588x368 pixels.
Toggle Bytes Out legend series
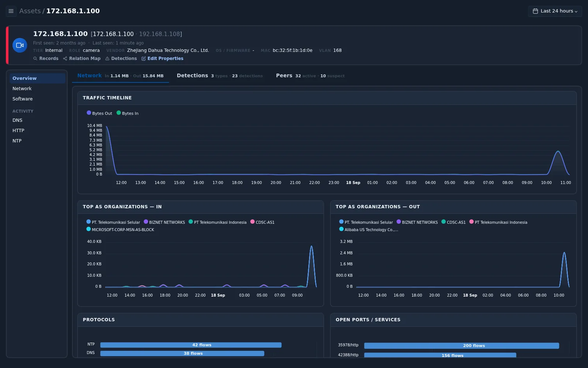tap(100, 113)
